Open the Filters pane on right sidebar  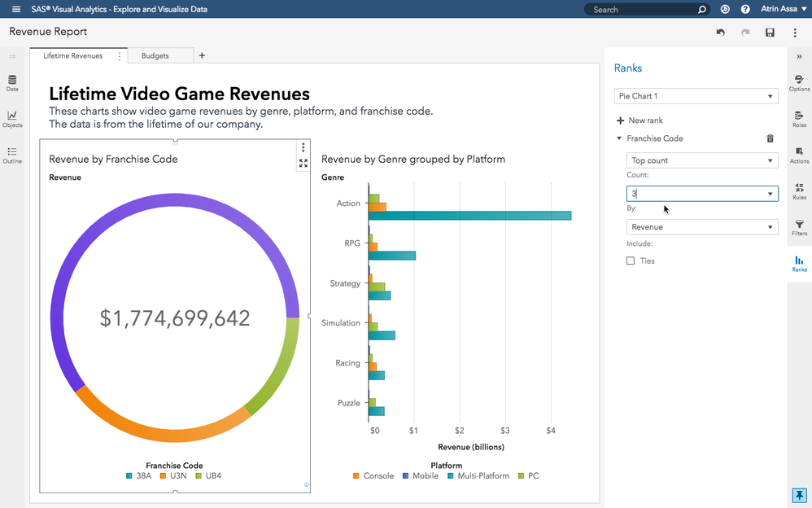(799, 227)
